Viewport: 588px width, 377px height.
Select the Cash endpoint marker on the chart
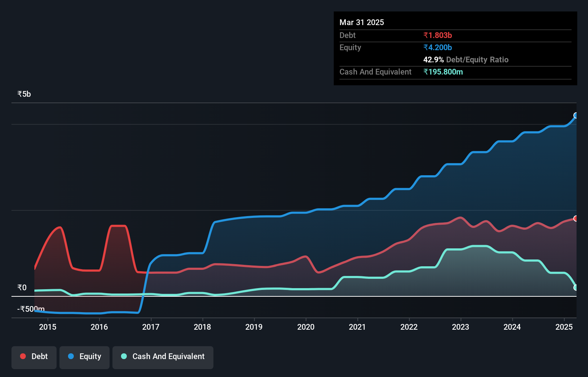pyautogui.click(x=575, y=287)
